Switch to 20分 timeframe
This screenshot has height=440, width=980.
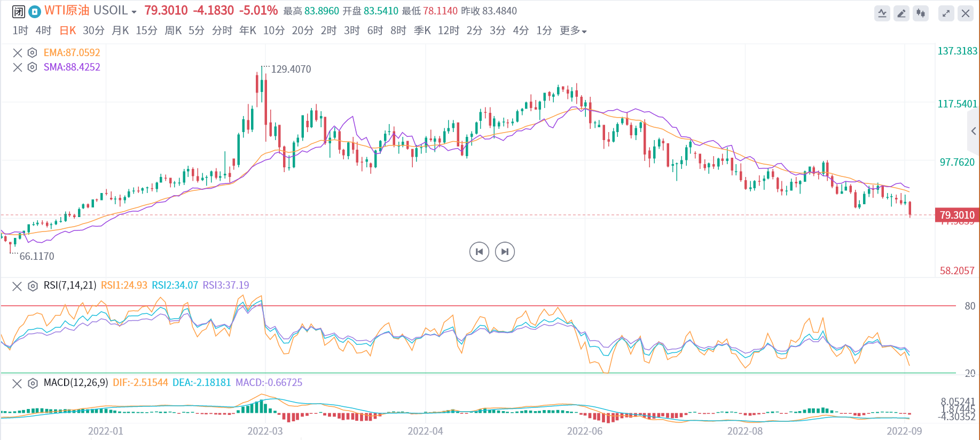(303, 30)
